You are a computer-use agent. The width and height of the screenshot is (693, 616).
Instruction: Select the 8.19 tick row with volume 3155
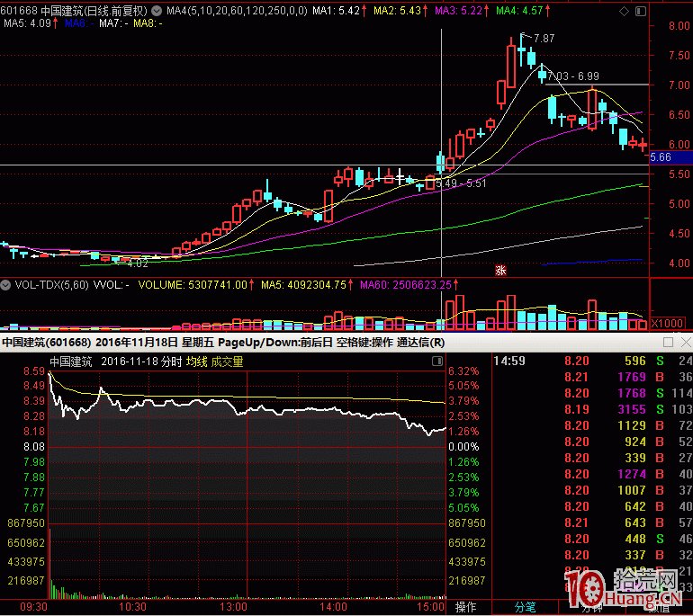592,409
